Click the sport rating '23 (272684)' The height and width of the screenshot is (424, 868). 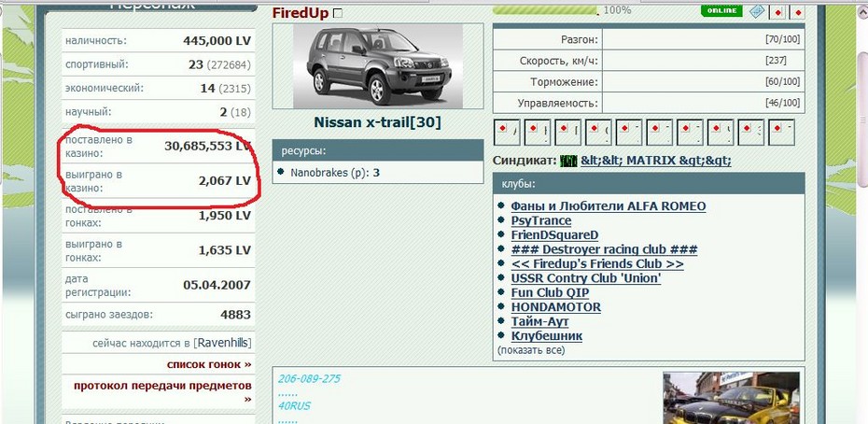(x=219, y=64)
